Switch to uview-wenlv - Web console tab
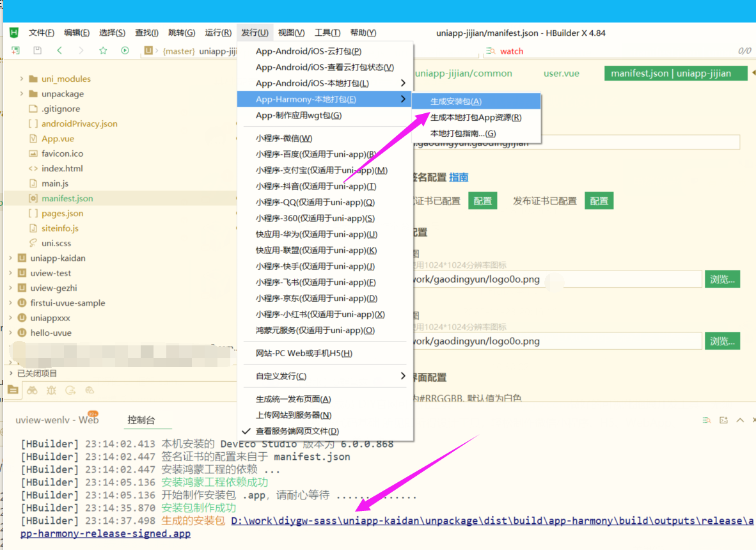The image size is (756, 550). click(57, 420)
